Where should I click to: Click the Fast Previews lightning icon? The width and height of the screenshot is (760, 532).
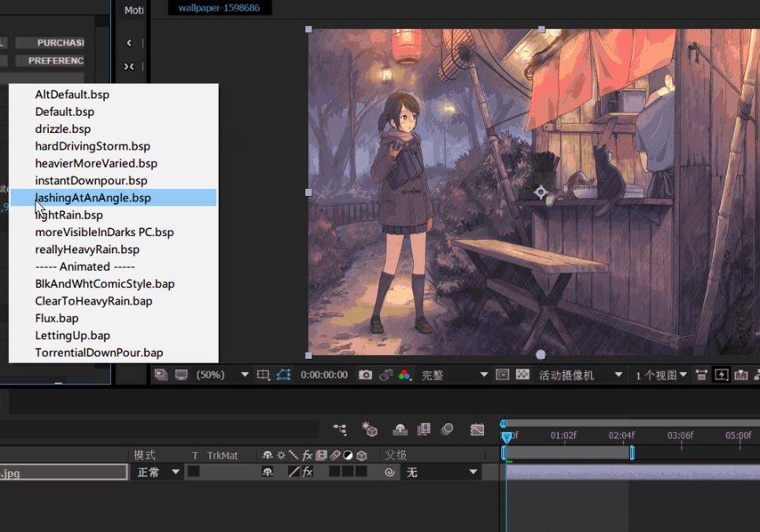tap(721, 375)
